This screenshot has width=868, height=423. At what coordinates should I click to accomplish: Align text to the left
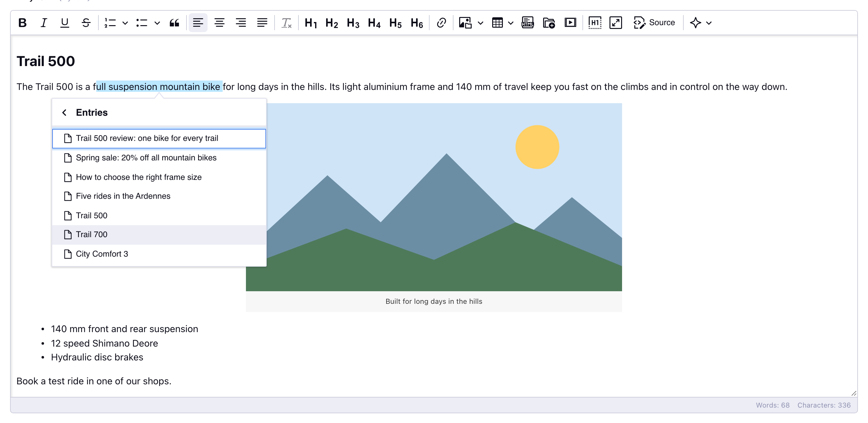[x=198, y=23]
